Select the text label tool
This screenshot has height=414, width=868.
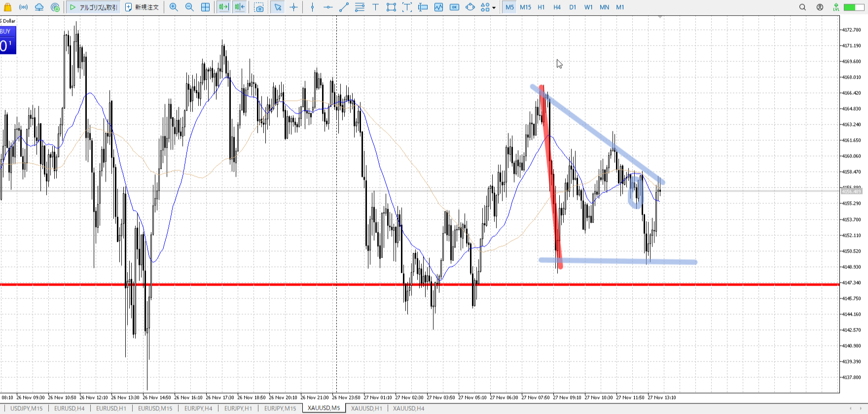(x=375, y=7)
